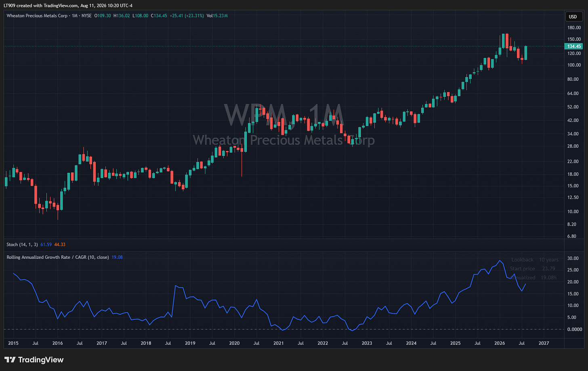Click the 2017 label on the time axis
Viewport: 588px width, 371px height.
point(102,343)
